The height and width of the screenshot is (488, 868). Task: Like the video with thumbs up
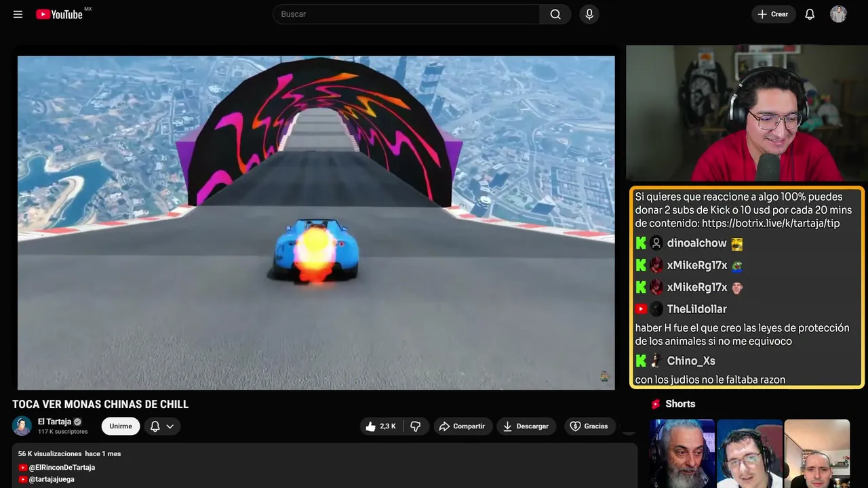(381, 426)
